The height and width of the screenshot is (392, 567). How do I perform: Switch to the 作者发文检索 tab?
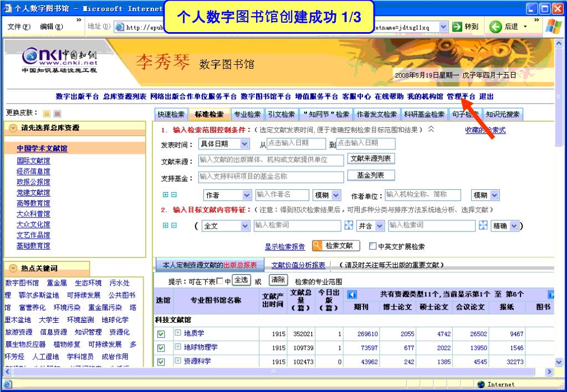[377, 115]
